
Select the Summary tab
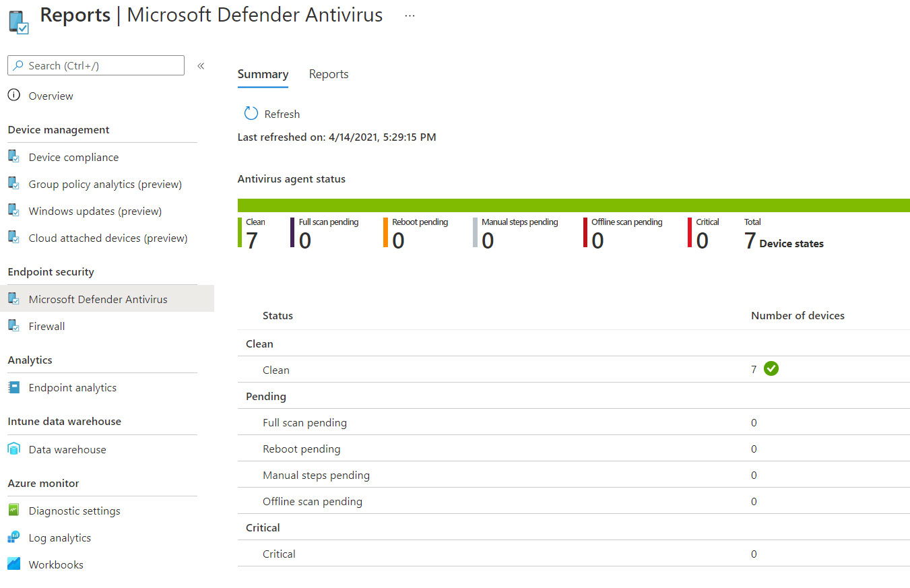pos(263,74)
